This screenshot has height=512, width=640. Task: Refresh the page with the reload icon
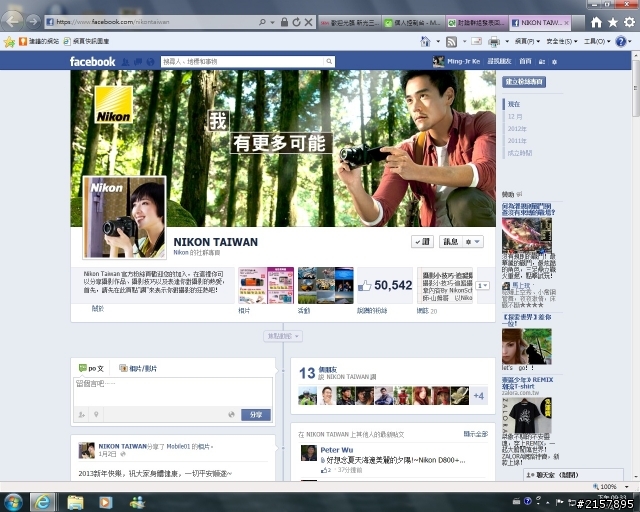296,22
